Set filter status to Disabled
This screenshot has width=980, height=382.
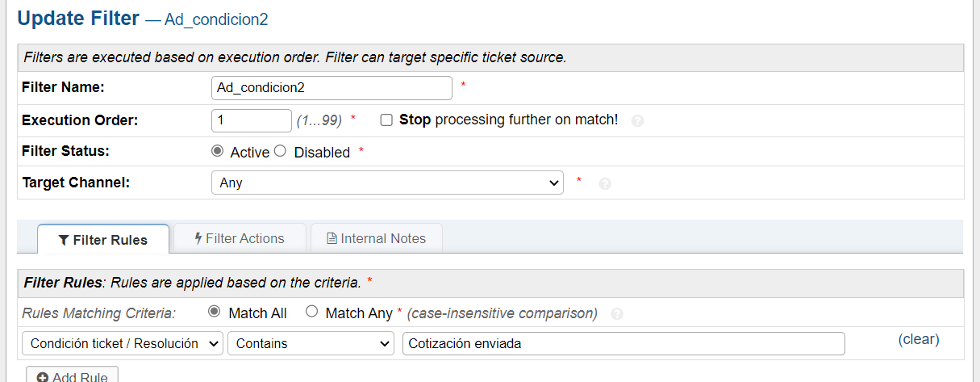[x=280, y=151]
